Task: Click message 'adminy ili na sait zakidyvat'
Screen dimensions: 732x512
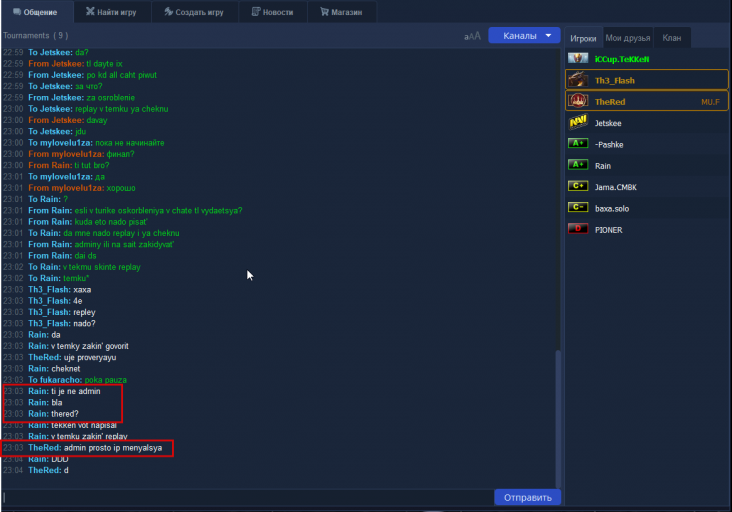Action: (124, 244)
